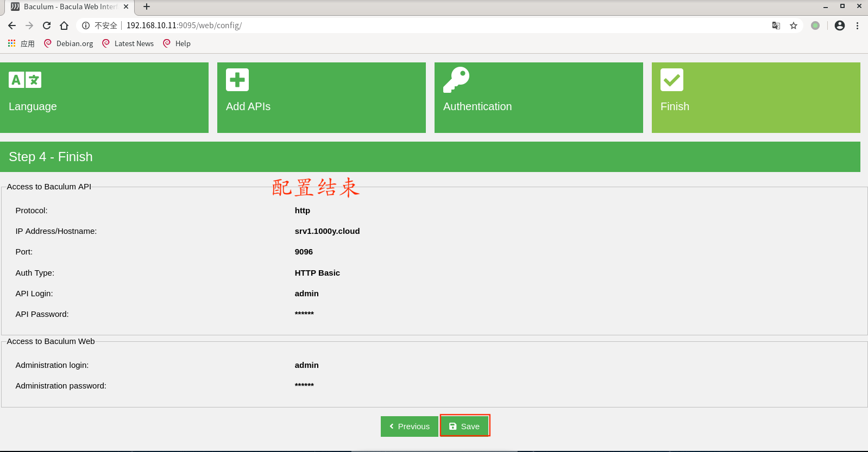View site info for insecure connection

coord(86,26)
